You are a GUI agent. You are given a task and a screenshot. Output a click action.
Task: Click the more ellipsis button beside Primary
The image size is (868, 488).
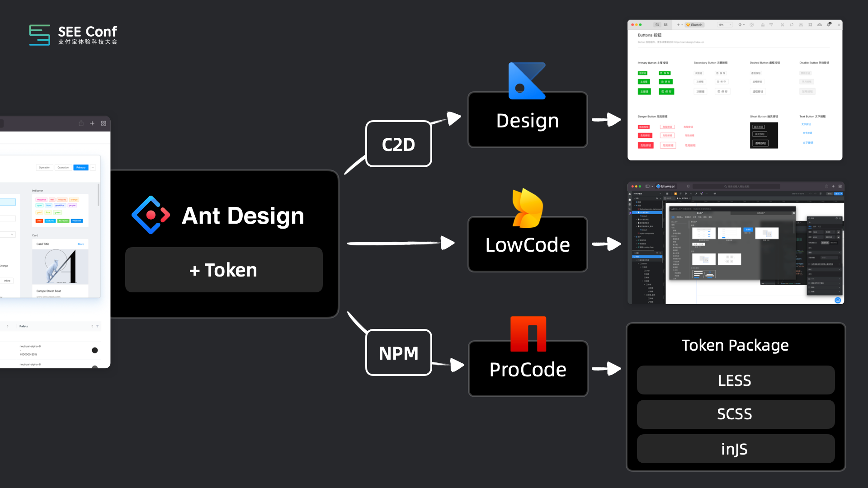point(93,168)
